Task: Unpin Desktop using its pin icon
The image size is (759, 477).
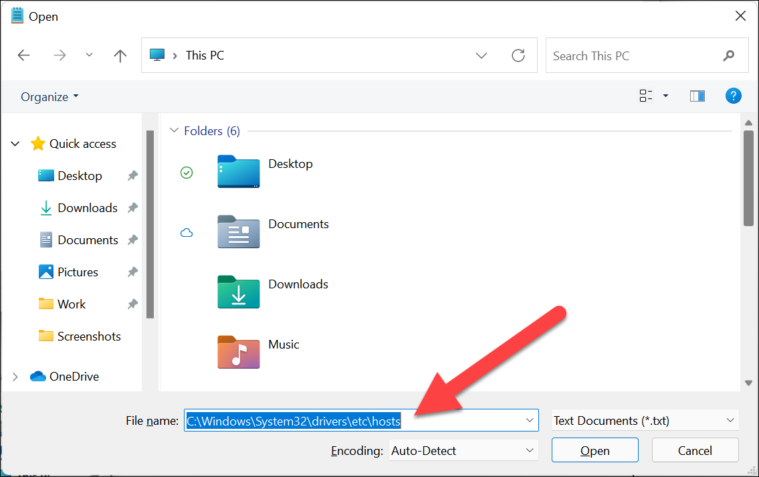Action: (132, 176)
